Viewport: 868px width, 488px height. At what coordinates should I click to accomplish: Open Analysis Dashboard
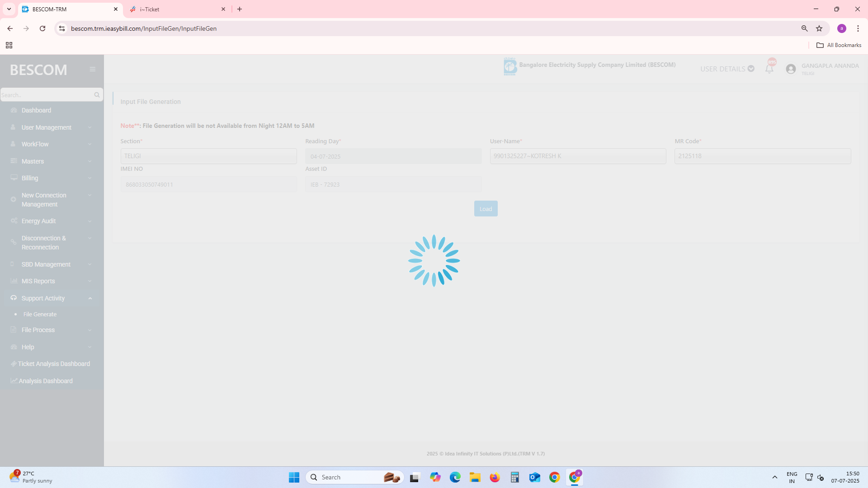[x=46, y=381]
